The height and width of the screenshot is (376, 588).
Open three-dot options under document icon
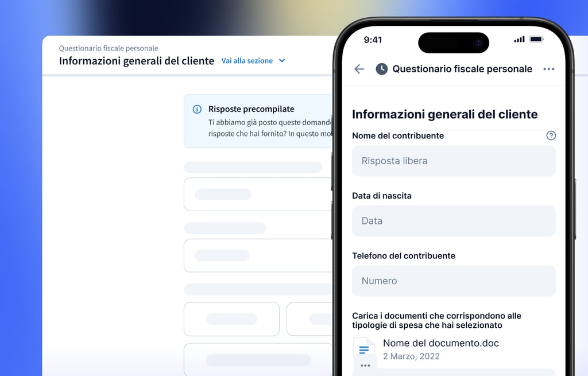[x=365, y=366]
